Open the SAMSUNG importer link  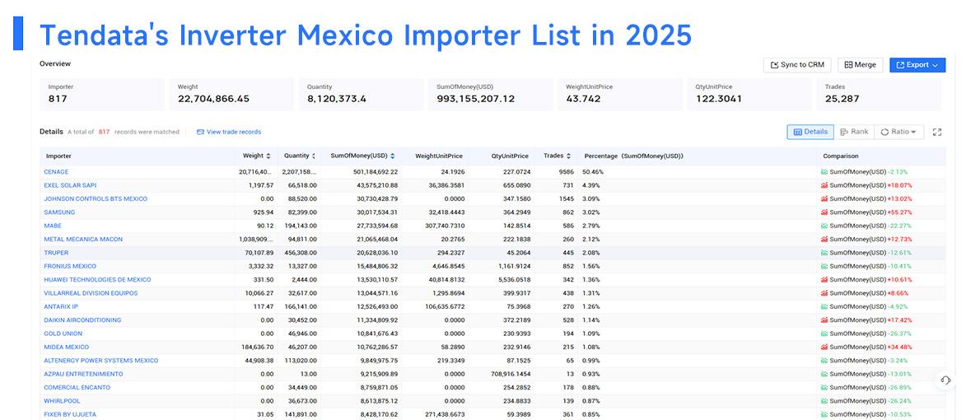59,212
